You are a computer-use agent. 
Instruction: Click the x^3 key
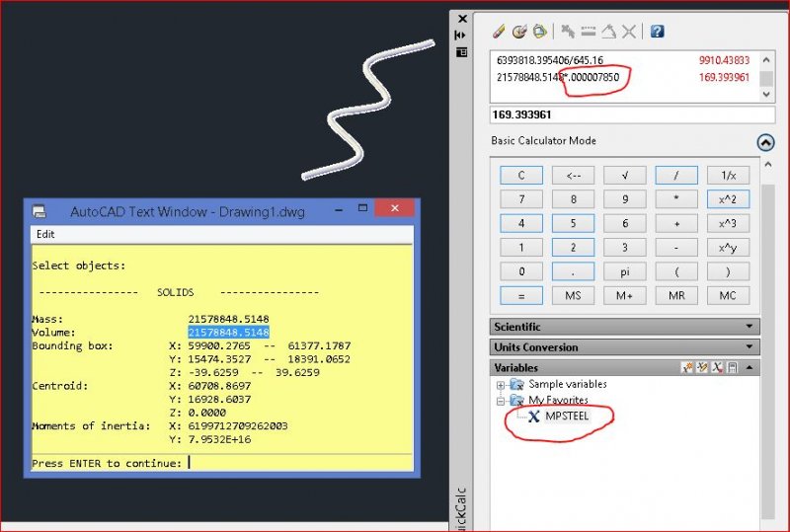pos(728,223)
